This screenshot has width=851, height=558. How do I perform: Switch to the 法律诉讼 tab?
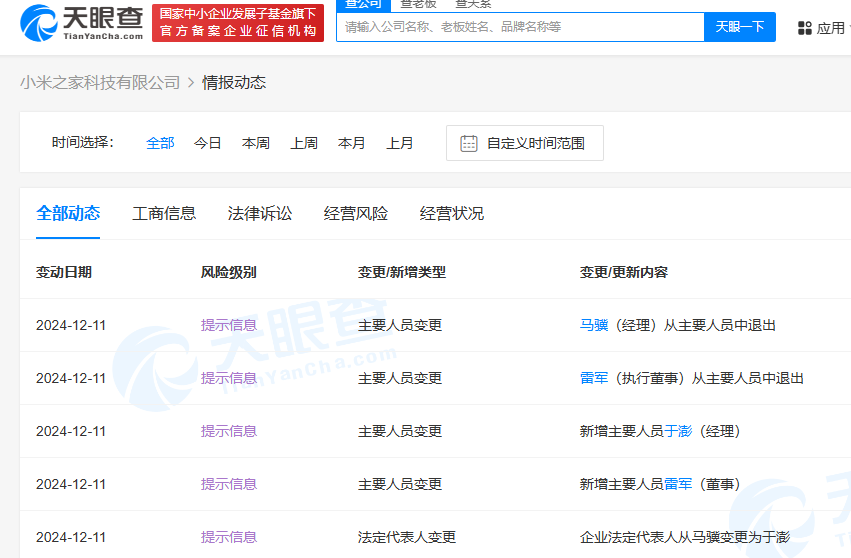click(260, 213)
